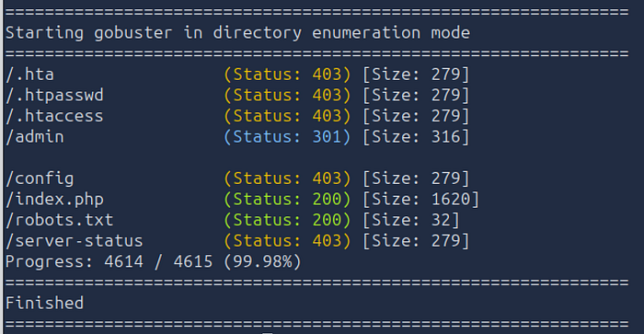Click the /index.php path entry
This screenshot has width=644, height=334.
click(x=54, y=200)
